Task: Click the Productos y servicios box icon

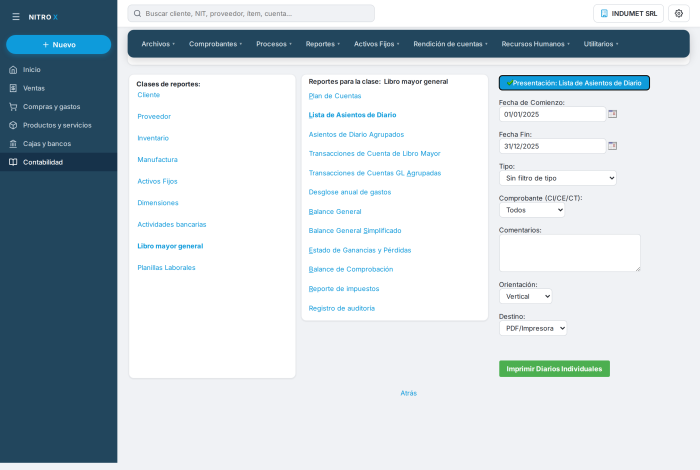Action: 13,125
